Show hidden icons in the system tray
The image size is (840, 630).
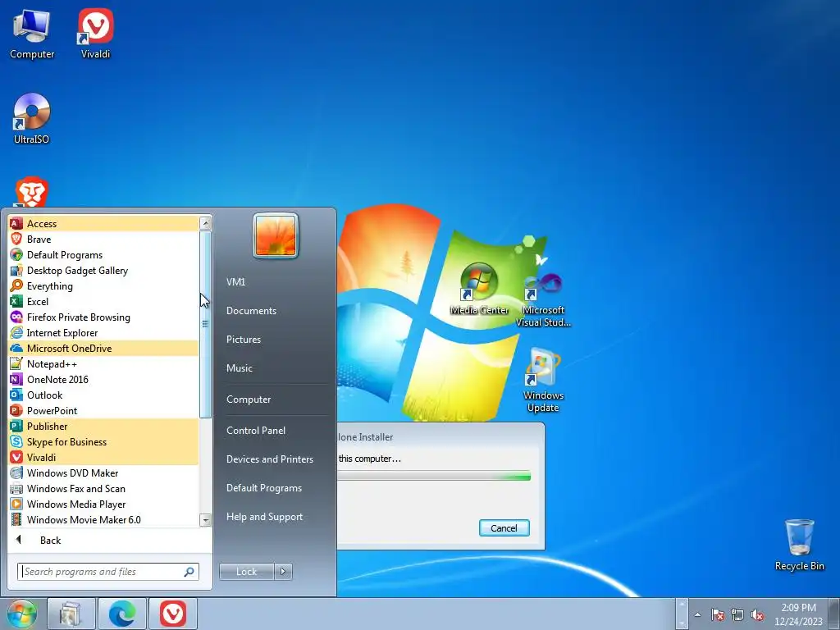(x=697, y=614)
